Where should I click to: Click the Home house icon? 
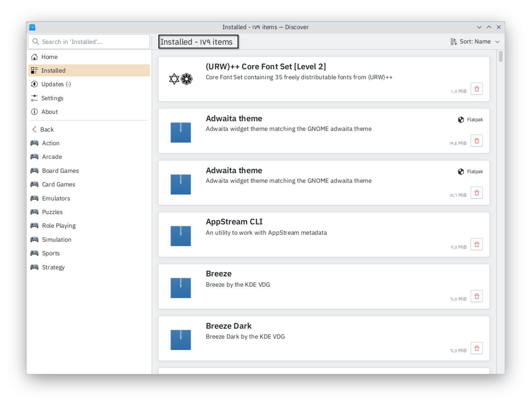[x=34, y=57]
